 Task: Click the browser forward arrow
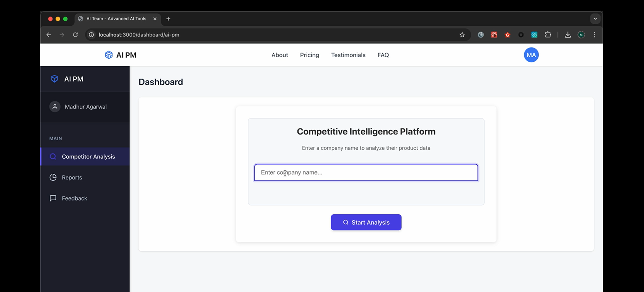[62, 35]
